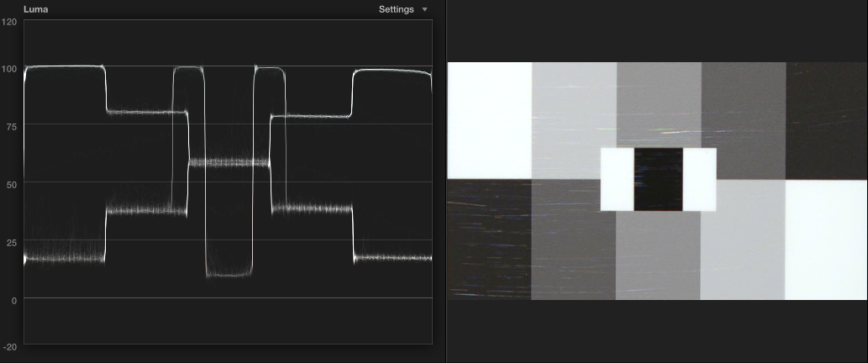This screenshot has width=868, height=363.
Task: Click the 100 mark on the luma scale
Action: [x=10, y=68]
